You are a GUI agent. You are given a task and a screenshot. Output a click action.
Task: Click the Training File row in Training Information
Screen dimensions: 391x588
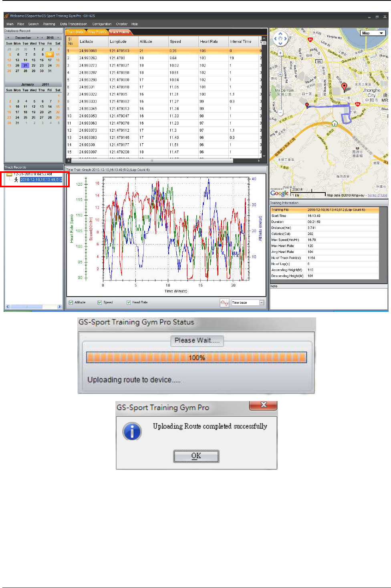click(x=324, y=210)
